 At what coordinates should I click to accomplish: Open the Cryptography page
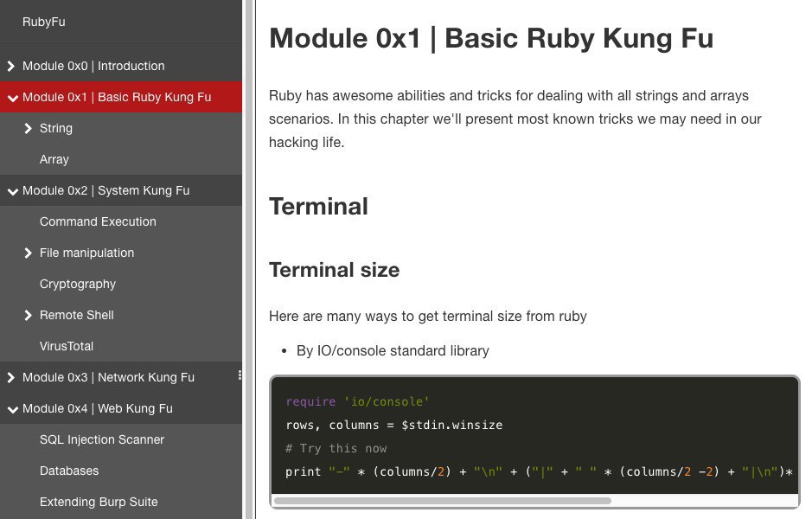point(78,284)
